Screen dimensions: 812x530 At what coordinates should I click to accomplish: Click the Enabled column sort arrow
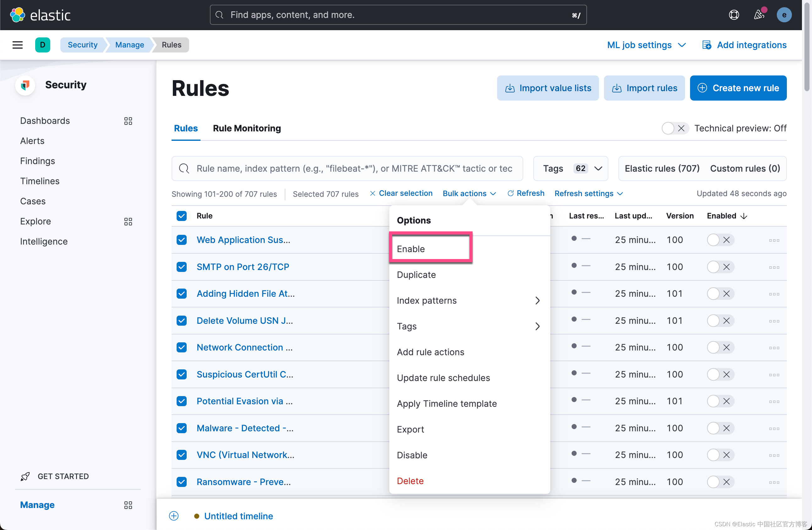pyautogui.click(x=744, y=216)
